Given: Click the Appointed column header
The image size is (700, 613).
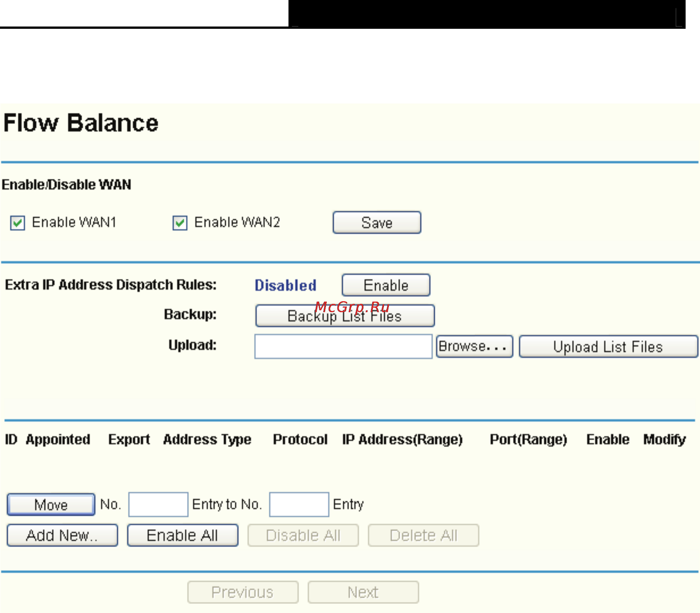Looking at the screenshot, I should [58, 439].
